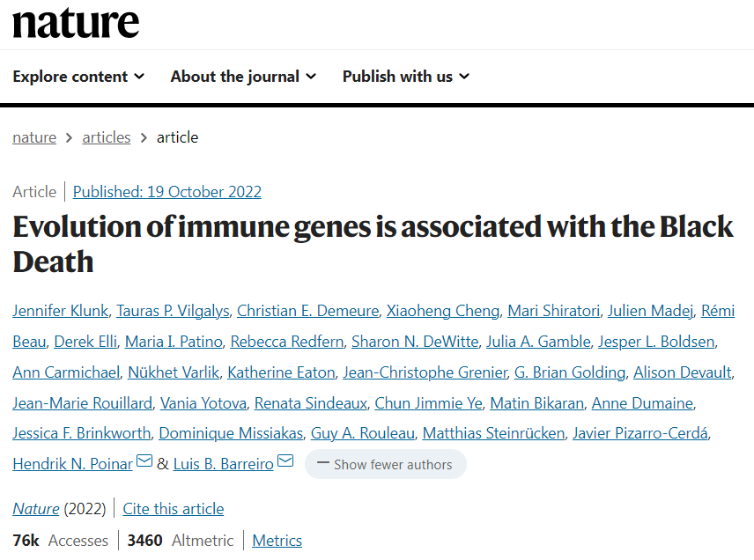The image size is (754, 560).
Task: Click Published: 19 October 2022 link
Action: click(166, 192)
